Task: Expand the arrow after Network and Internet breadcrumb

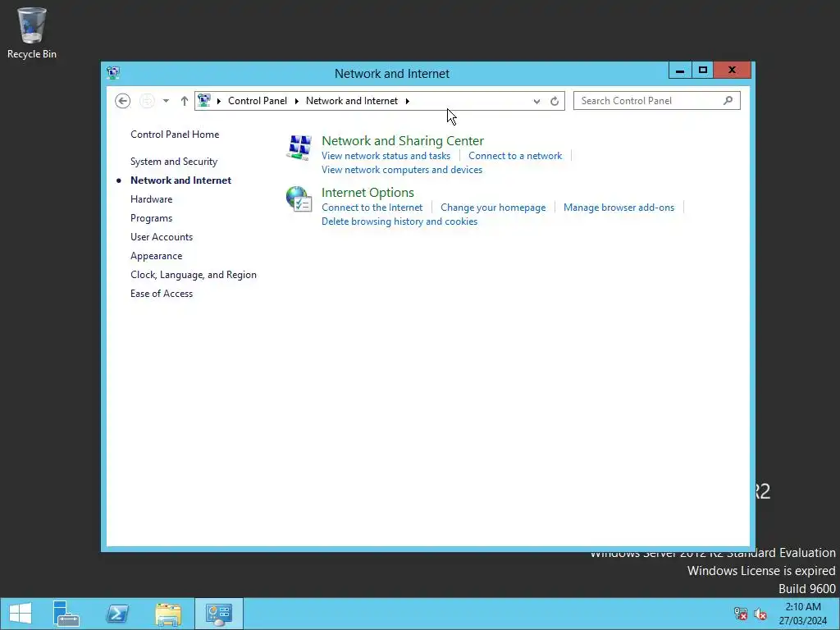Action: [x=407, y=101]
